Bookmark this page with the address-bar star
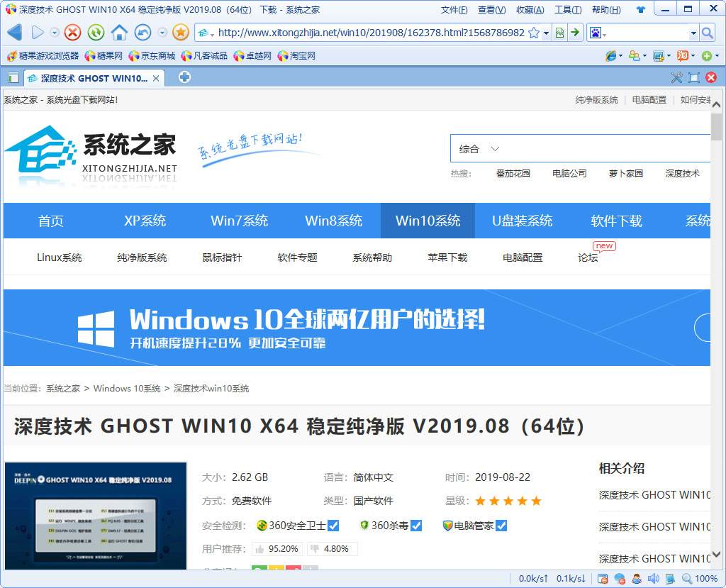Image resolution: width=726 pixels, height=588 pixels. click(534, 33)
